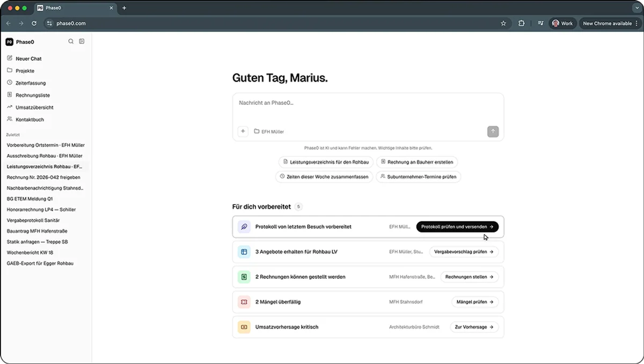Click the browser back arrow

pyautogui.click(x=8, y=23)
